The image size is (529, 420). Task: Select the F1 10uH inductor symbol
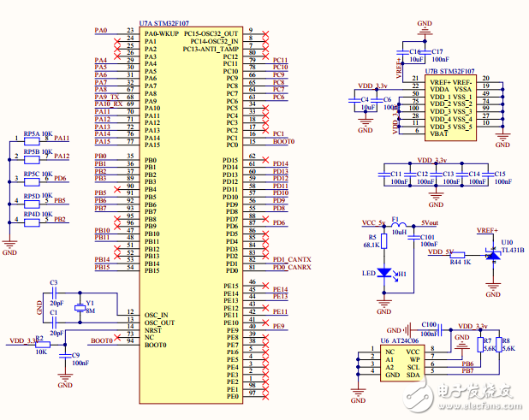[398, 226]
